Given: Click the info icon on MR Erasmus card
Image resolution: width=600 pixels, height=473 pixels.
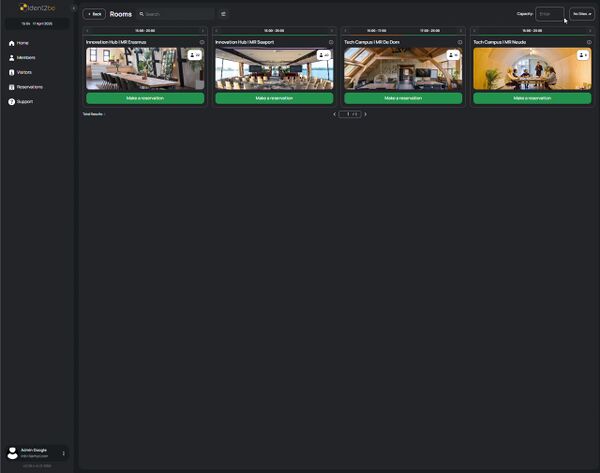Looking at the screenshot, I should 202,42.
